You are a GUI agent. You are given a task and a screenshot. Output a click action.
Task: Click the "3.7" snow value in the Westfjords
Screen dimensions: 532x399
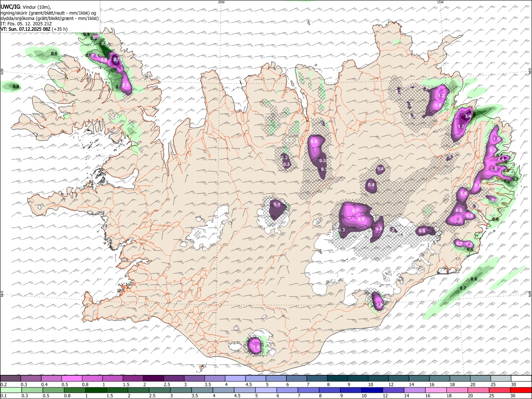point(116,60)
